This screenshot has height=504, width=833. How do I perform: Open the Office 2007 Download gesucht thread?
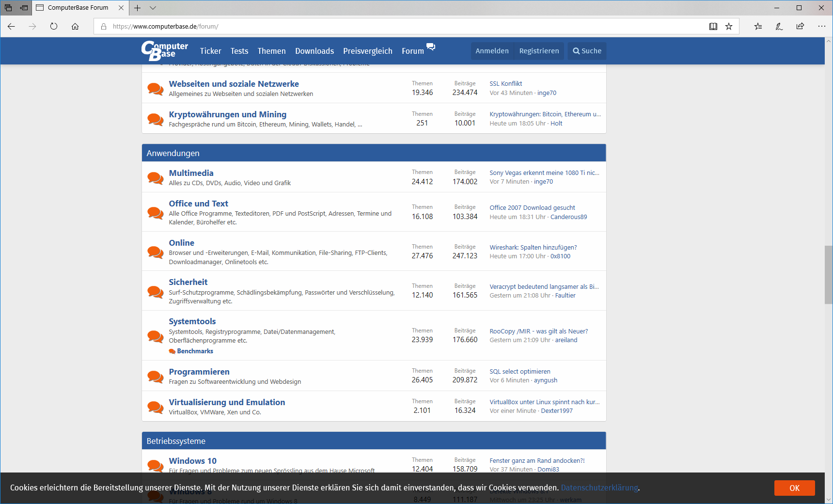[x=532, y=208]
